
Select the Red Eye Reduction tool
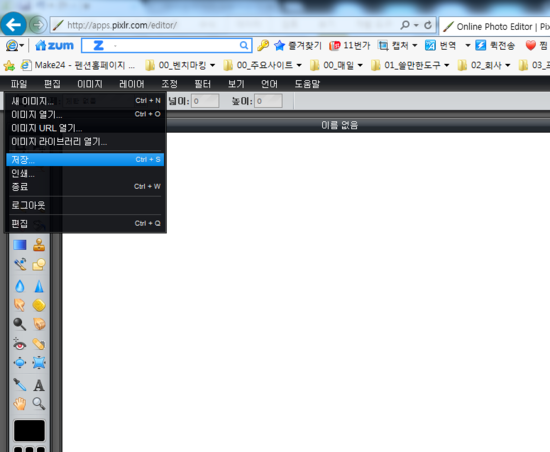point(20,344)
